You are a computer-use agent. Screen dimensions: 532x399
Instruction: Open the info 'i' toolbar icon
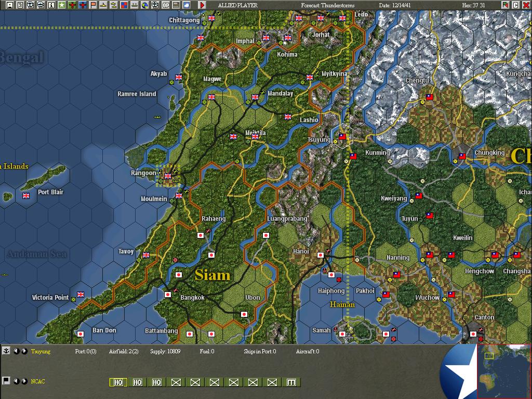click(x=51, y=5)
